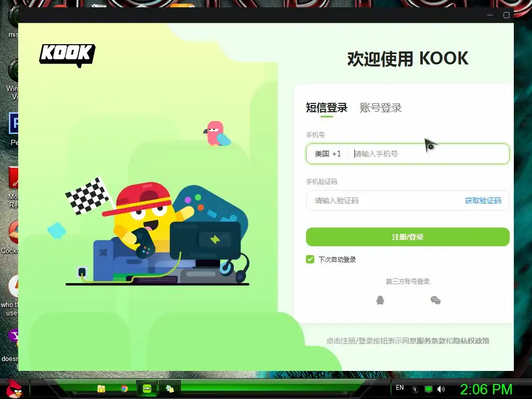Click the KOOK logo in the login window

click(67, 55)
